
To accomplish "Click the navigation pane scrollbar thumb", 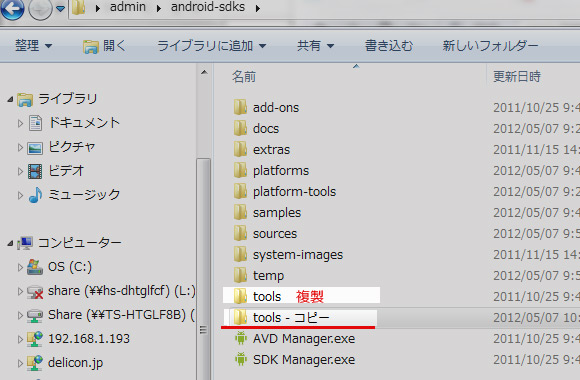I will coord(203,269).
